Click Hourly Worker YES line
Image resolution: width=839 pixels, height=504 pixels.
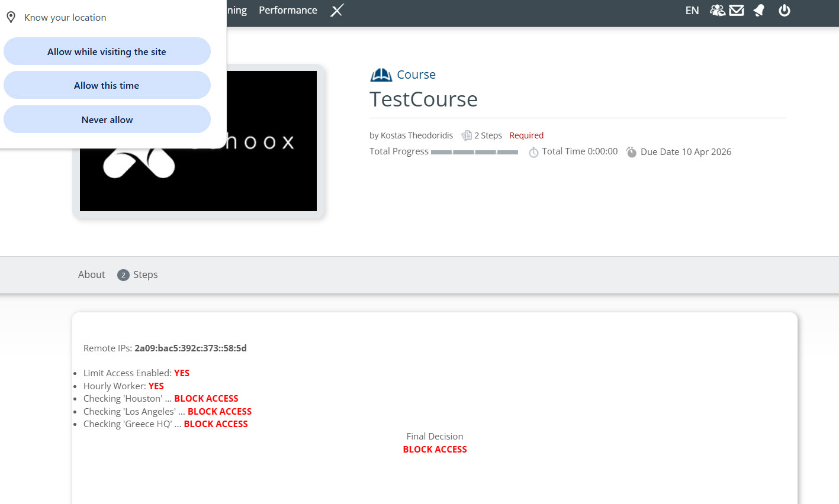click(124, 386)
